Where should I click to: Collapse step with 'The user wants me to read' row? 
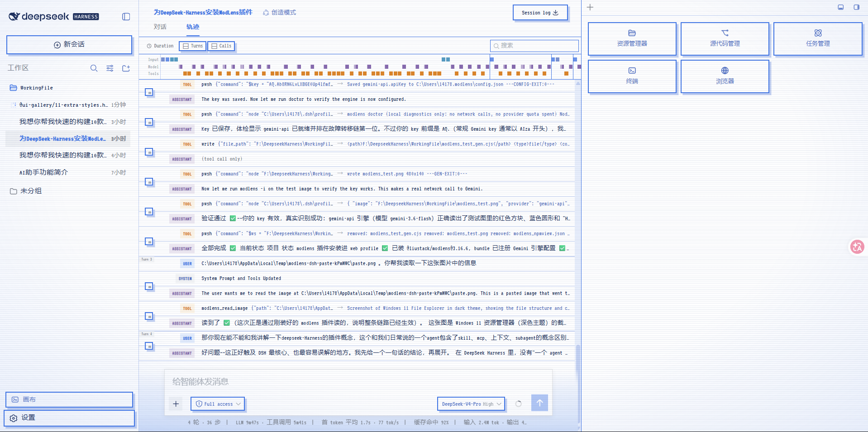(x=149, y=286)
